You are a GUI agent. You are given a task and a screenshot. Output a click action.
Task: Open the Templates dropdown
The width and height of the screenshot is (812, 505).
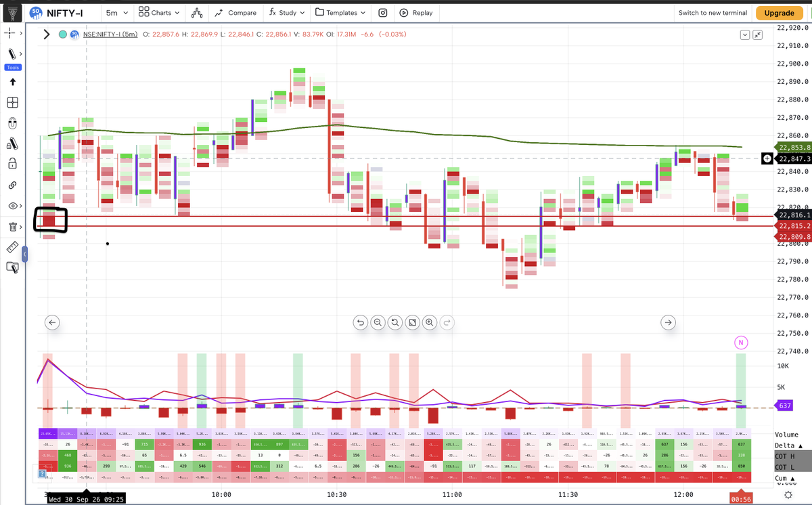pos(340,12)
